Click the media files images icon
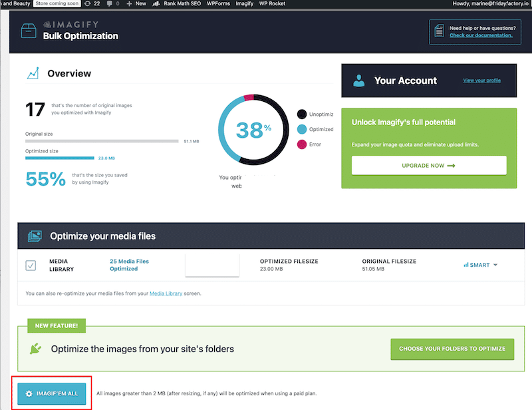 pyautogui.click(x=35, y=236)
